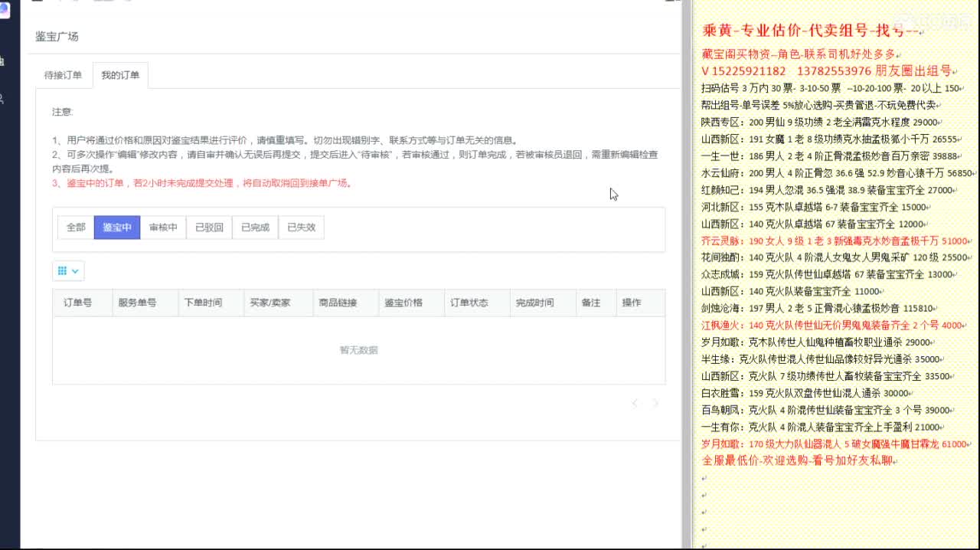Filter orders by 已驳回

tap(209, 228)
